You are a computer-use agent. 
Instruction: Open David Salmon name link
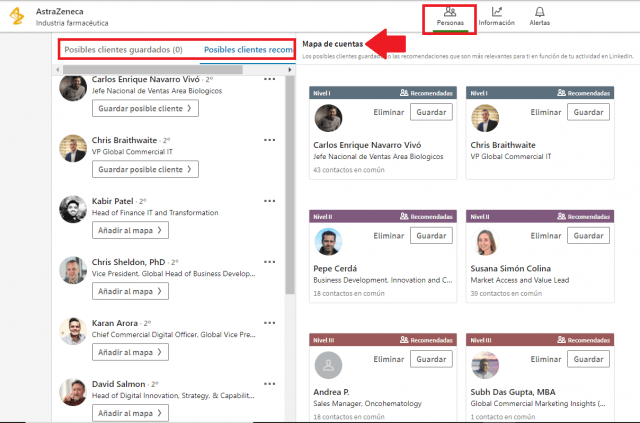(118, 384)
